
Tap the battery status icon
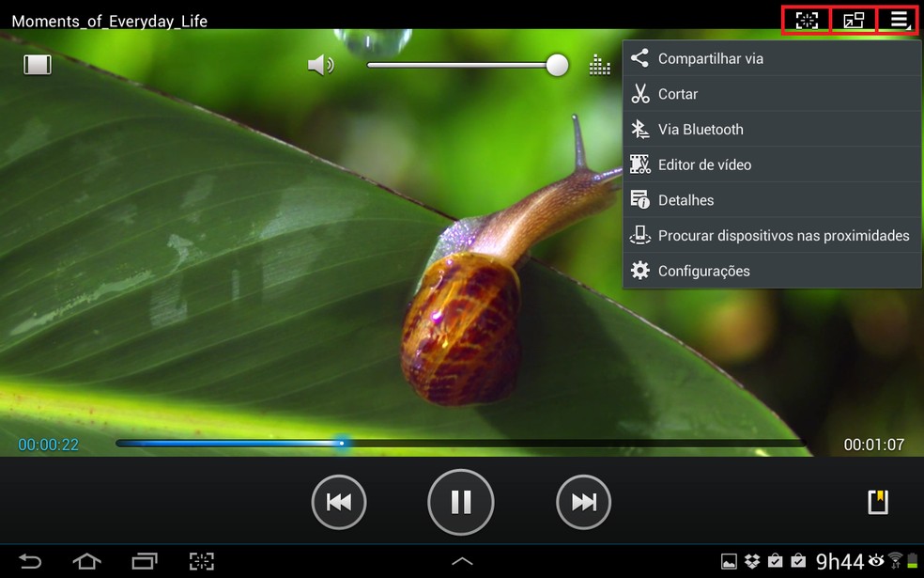tap(912, 561)
